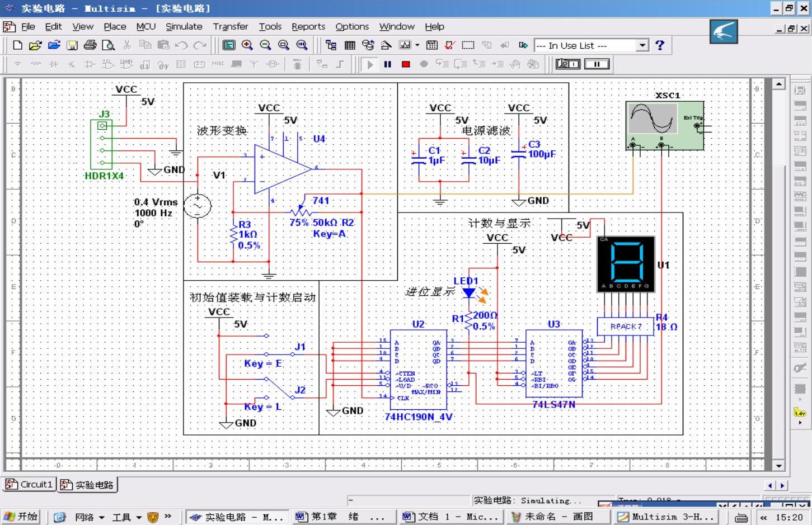812x525 pixels.
Task: Pause the simulation with the pause button
Action: pyautogui.click(x=387, y=64)
